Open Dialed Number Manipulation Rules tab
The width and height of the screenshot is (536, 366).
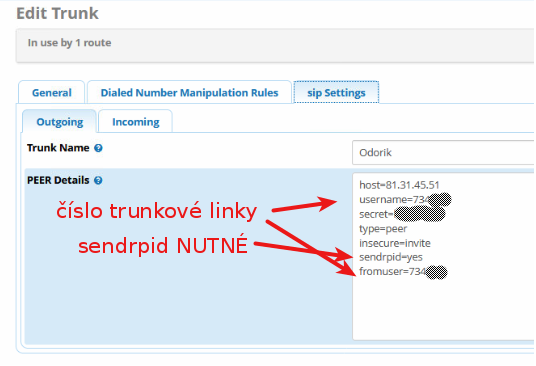point(189,93)
